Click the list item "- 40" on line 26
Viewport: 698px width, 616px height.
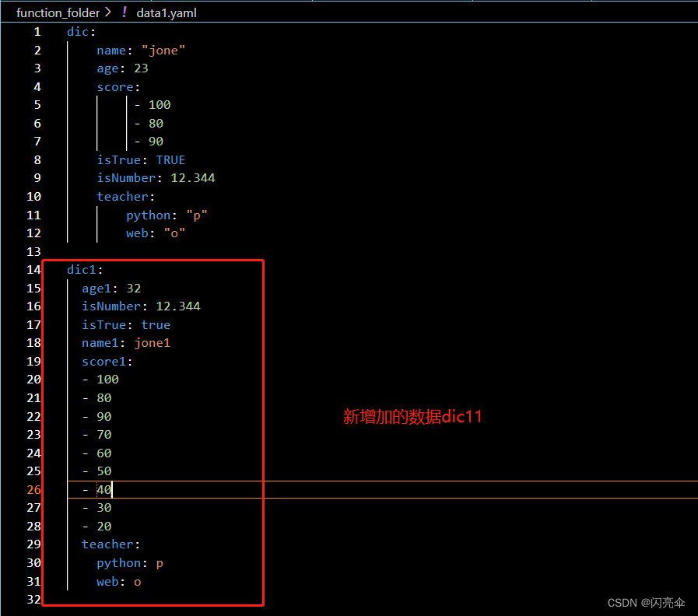97,489
